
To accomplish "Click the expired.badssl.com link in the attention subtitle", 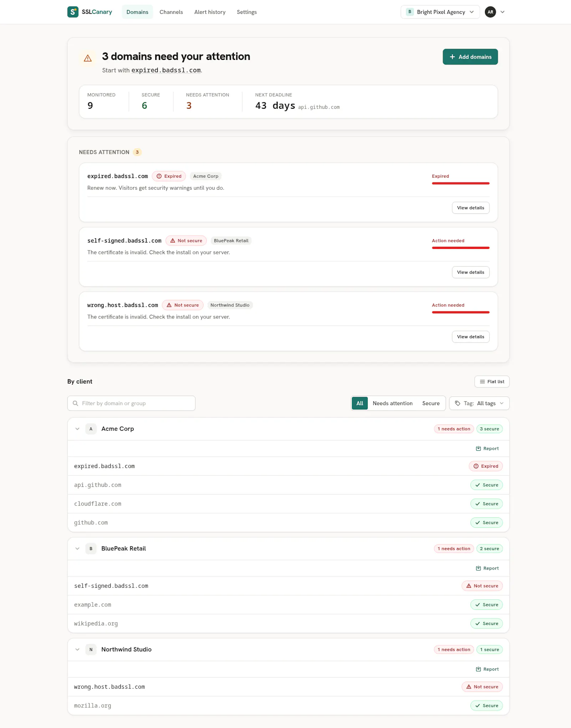I will [166, 70].
